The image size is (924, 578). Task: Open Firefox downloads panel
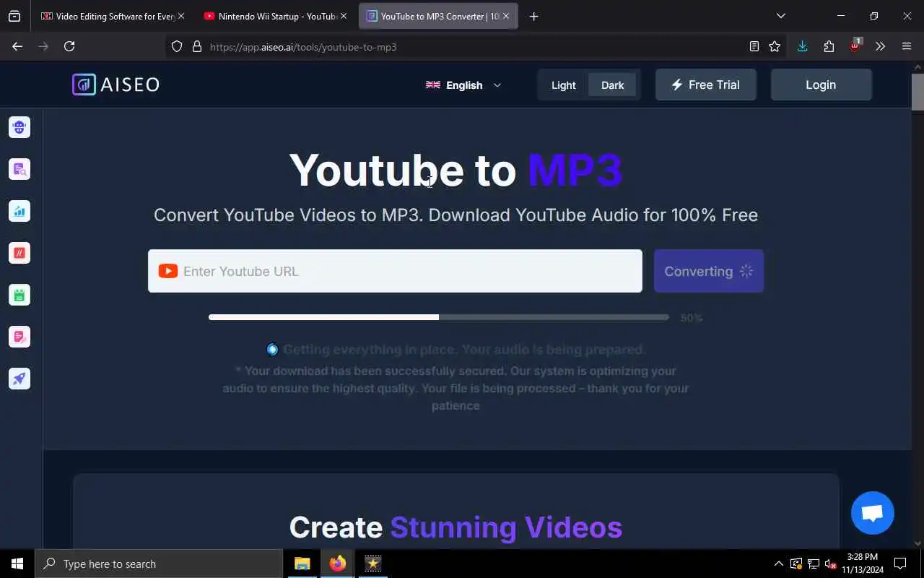coord(802,46)
